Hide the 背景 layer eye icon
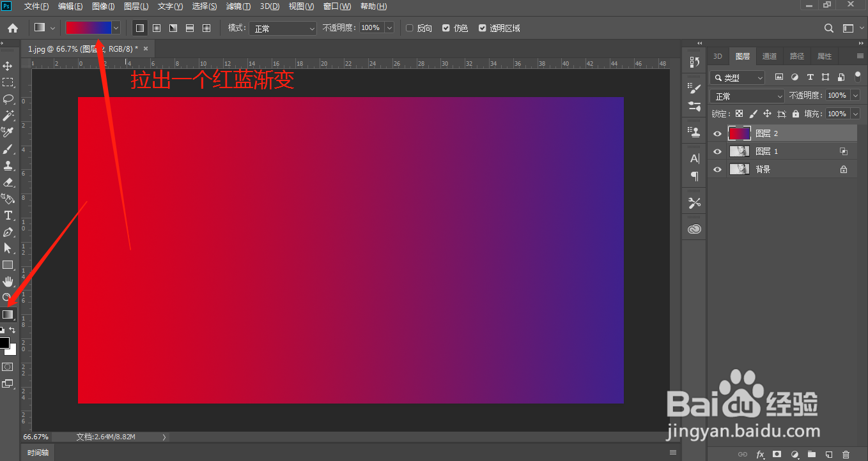Screen dimensions: 868x461 click(717, 169)
